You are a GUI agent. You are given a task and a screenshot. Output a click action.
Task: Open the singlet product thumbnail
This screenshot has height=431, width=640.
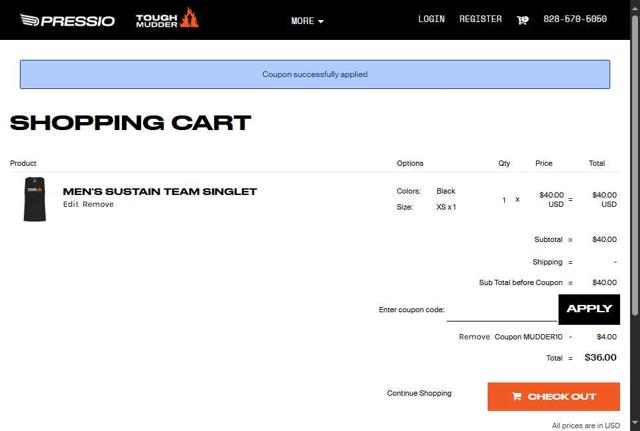(35, 199)
